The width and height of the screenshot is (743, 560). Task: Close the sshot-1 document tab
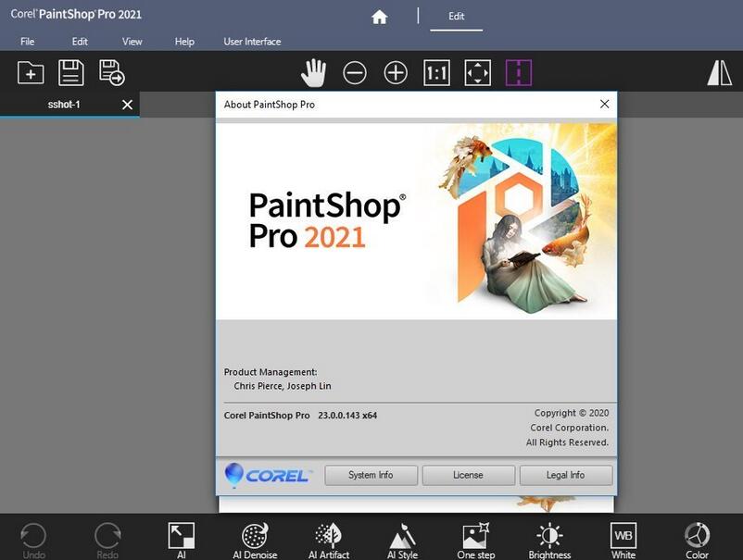click(128, 105)
